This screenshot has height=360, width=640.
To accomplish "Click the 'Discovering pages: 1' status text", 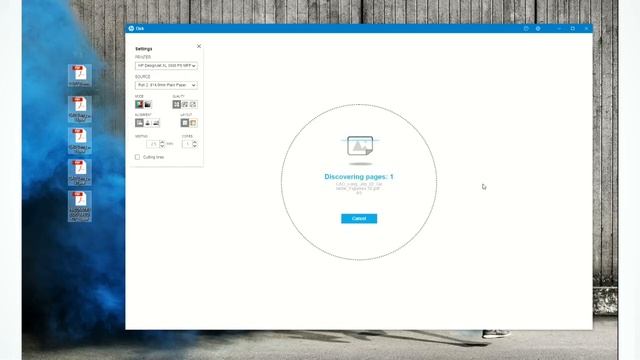I will [x=359, y=177].
